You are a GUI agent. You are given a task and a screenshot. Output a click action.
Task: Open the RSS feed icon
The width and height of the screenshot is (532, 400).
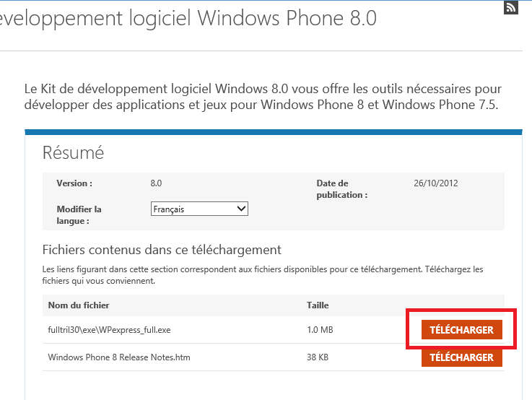pyautogui.click(x=511, y=7)
